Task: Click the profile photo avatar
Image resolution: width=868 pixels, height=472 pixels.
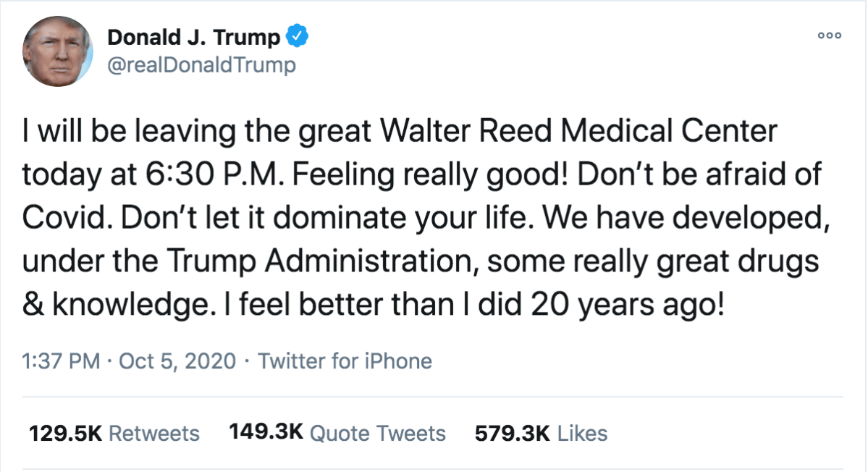Action: click(58, 51)
